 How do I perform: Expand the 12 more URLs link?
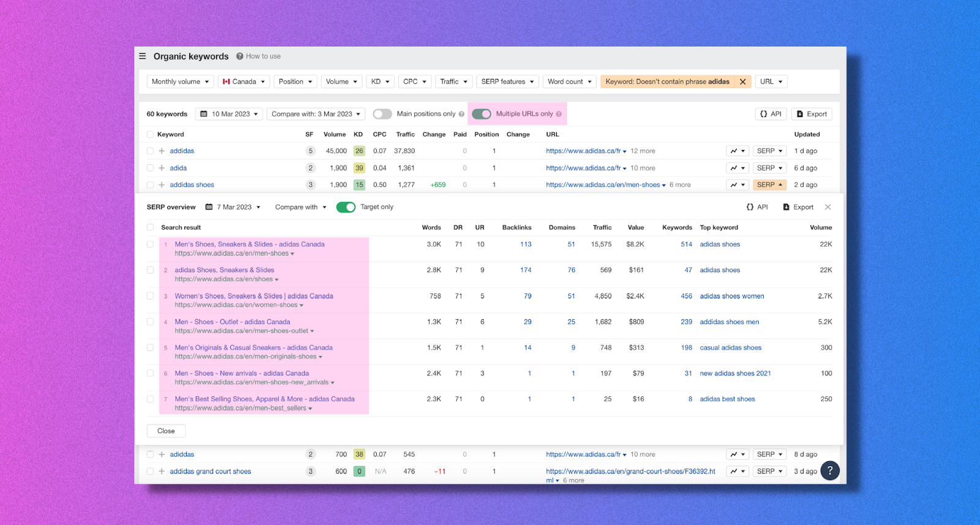[x=643, y=151]
